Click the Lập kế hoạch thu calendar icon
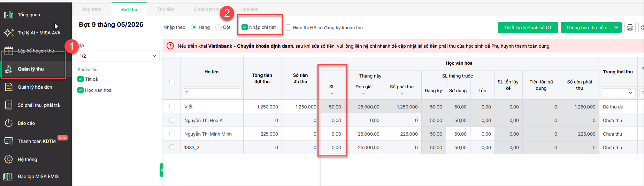The height and width of the screenshot is (186, 644). point(8,51)
